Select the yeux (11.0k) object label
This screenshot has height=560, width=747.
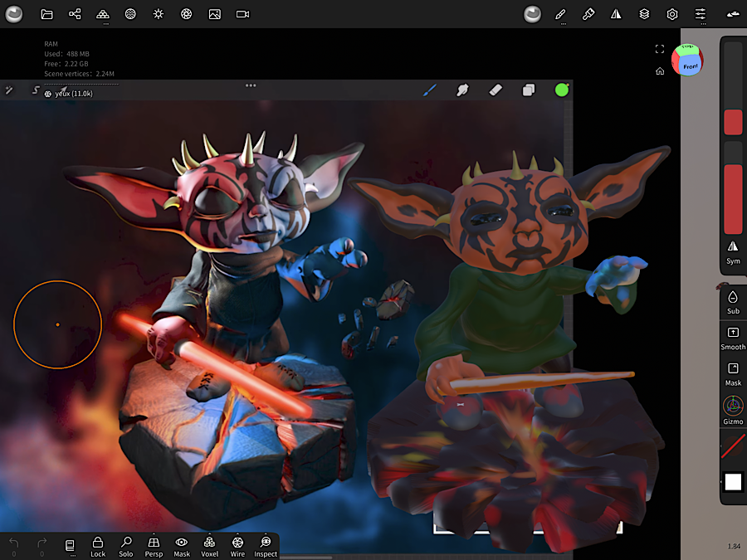(x=74, y=94)
